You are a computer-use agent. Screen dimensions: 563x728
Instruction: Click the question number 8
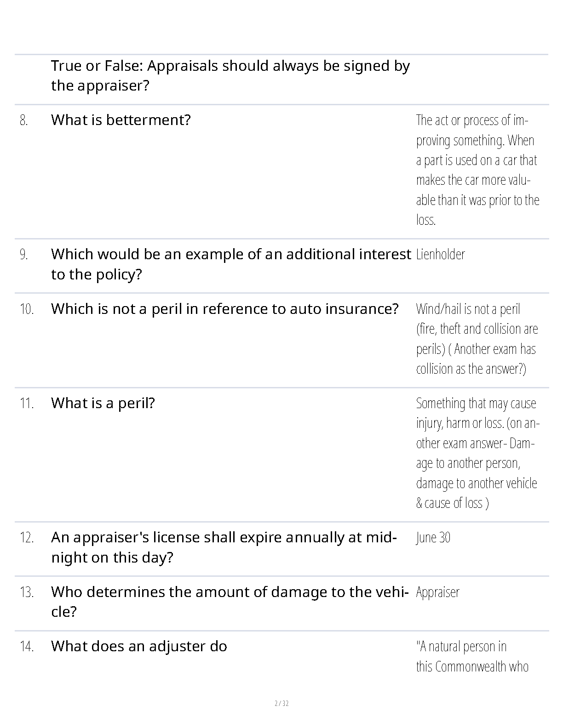(x=23, y=120)
